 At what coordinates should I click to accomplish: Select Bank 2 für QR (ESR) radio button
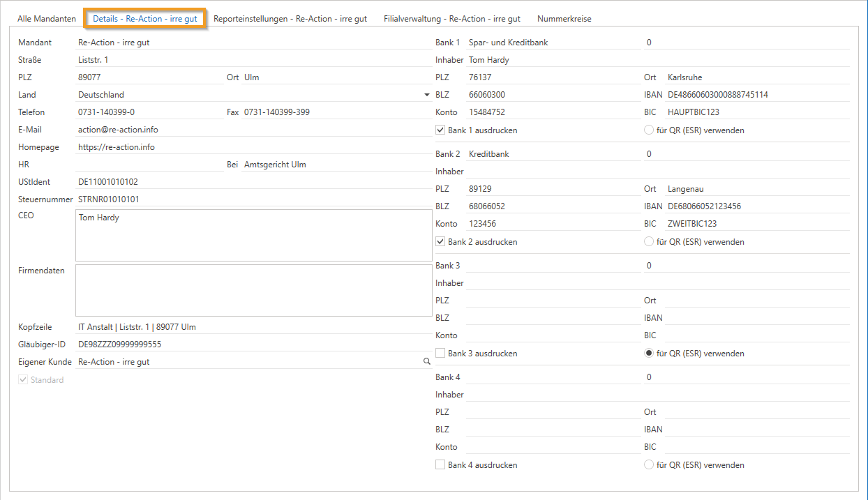(649, 242)
